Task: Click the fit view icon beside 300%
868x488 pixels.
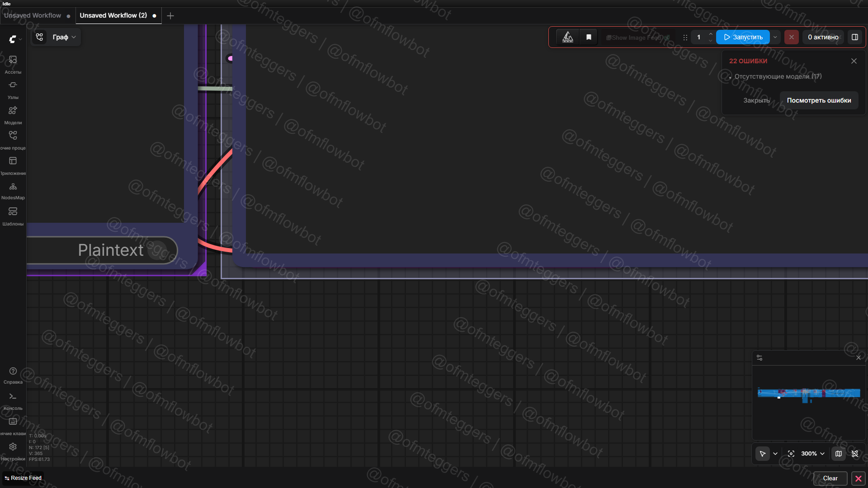Action: 791,454
